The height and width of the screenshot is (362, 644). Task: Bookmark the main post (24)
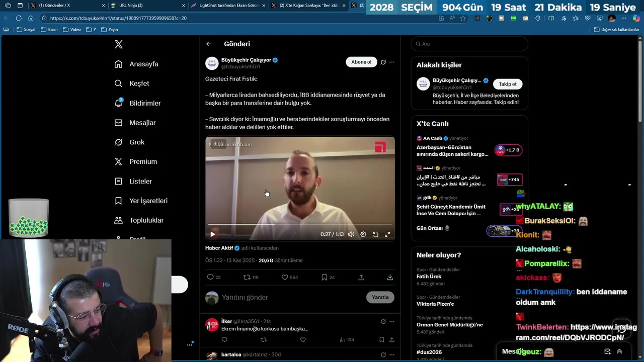point(328,277)
